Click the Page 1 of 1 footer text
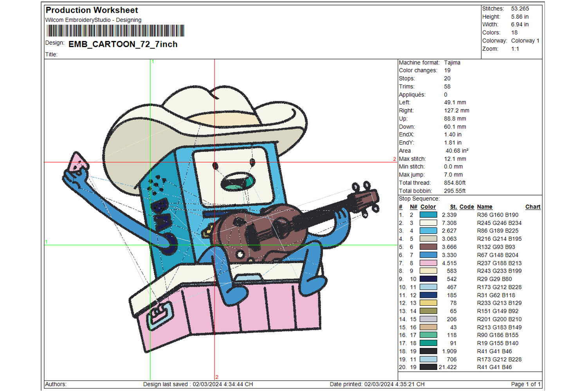The width and height of the screenshot is (588, 391). point(525,384)
